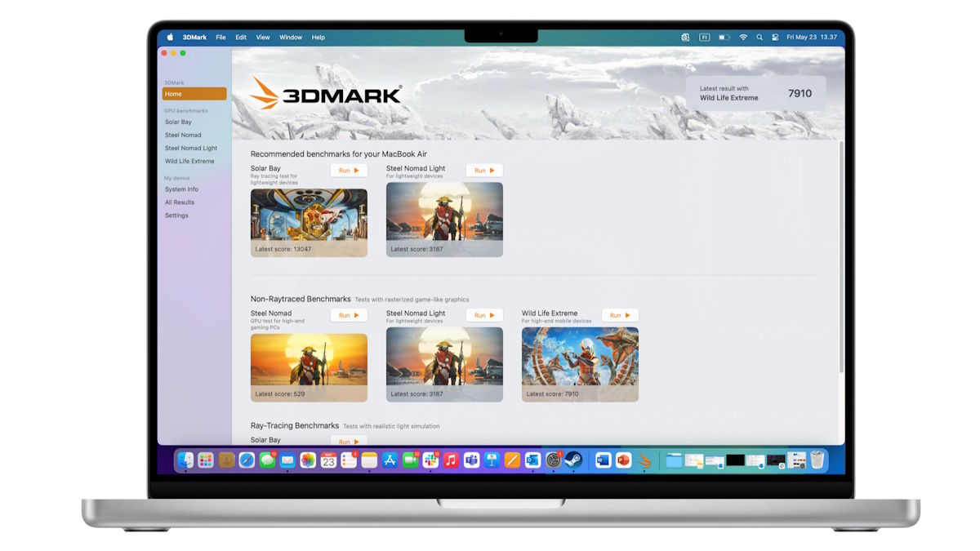
Task: Open the File menu
Action: point(220,38)
